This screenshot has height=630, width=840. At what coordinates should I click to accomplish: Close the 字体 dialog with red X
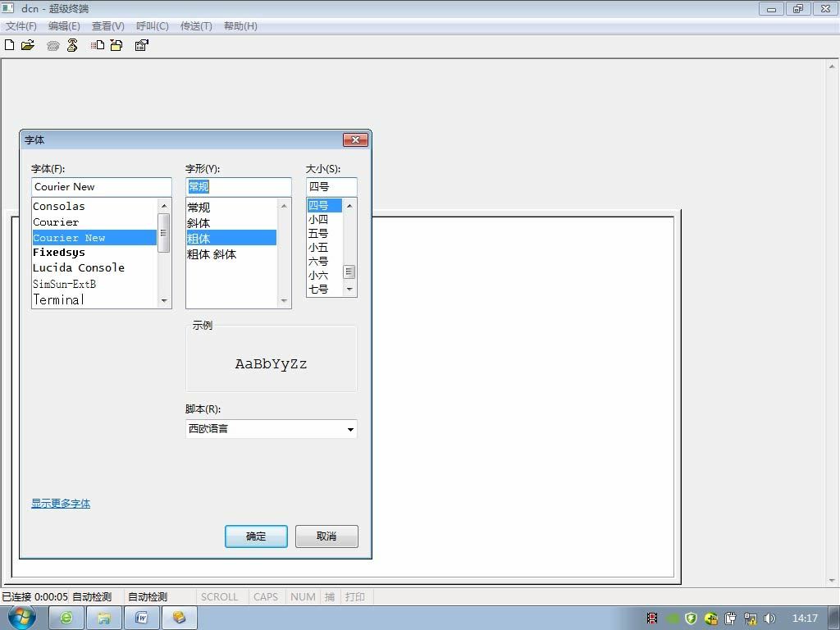coord(355,139)
